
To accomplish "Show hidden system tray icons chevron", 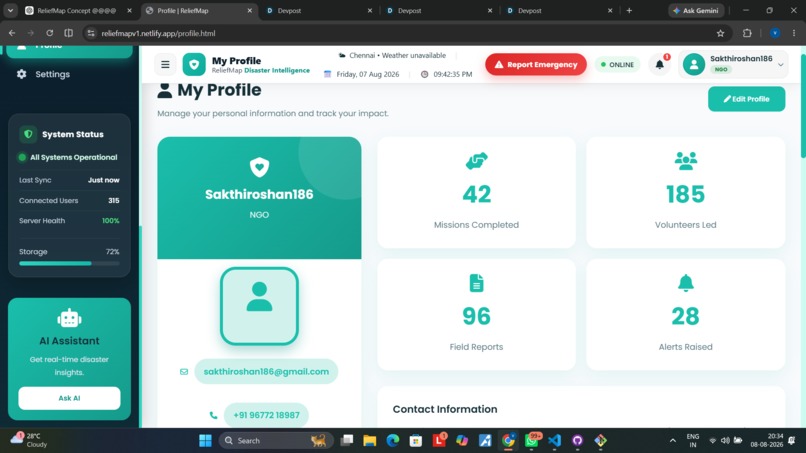I will pyautogui.click(x=672, y=441).
